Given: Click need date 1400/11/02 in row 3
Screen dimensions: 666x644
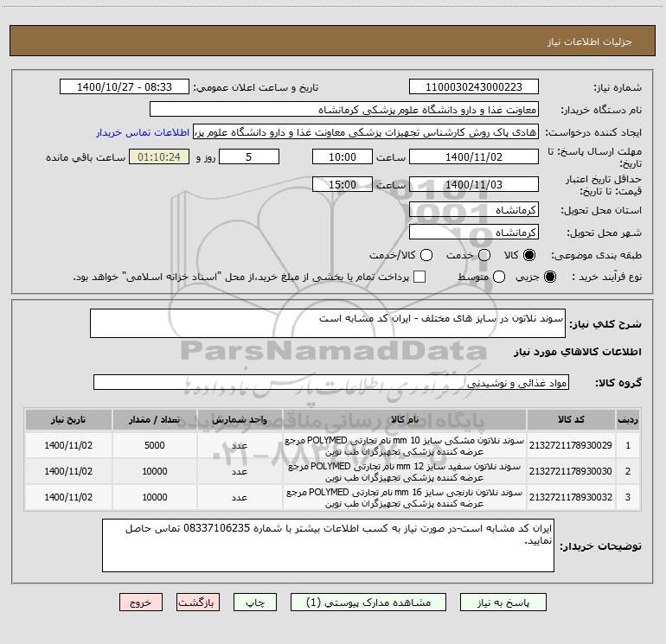Looking at the screenshot, I should [68, 497].
